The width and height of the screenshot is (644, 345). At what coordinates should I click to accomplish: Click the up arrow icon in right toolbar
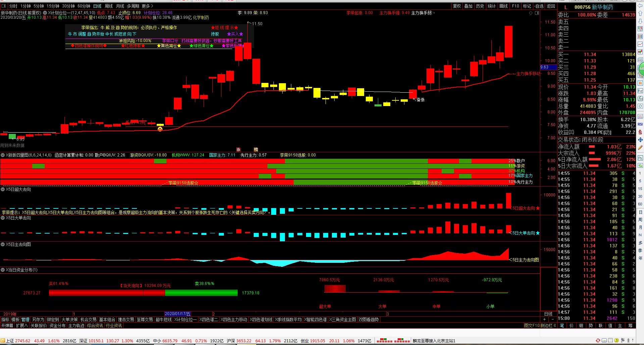point(640,13)
